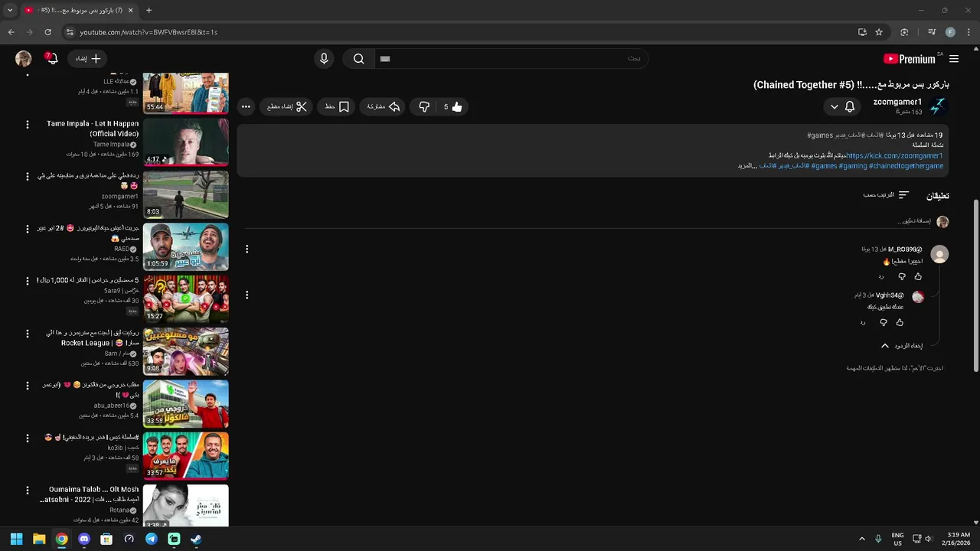Open Telegram from the taskbar

152,539
